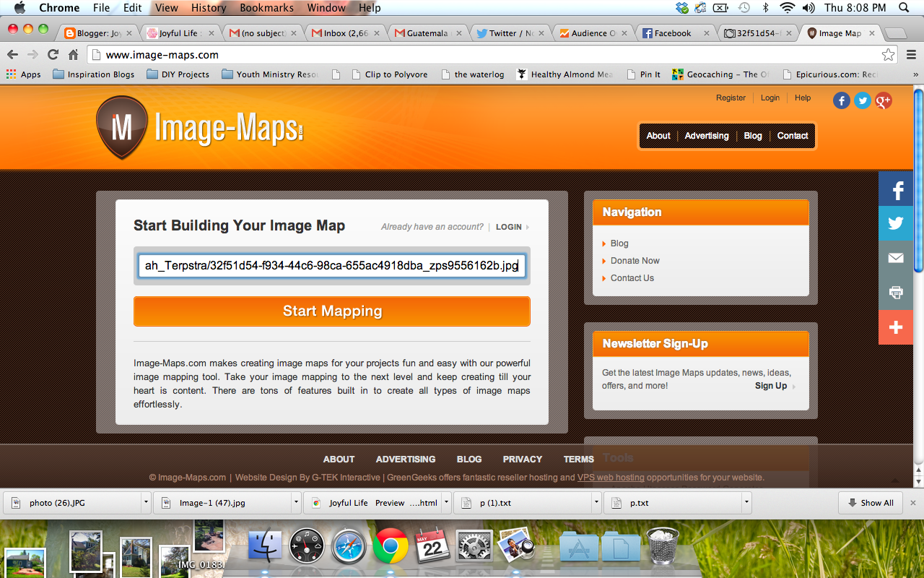Open the History menu
924x578 pixels.
click(209, 8)
